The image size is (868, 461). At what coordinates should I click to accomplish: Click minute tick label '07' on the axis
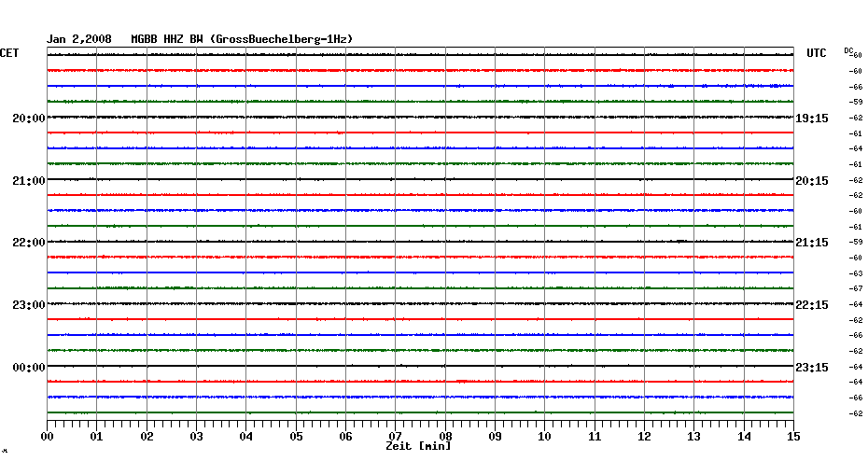[395, 437]
